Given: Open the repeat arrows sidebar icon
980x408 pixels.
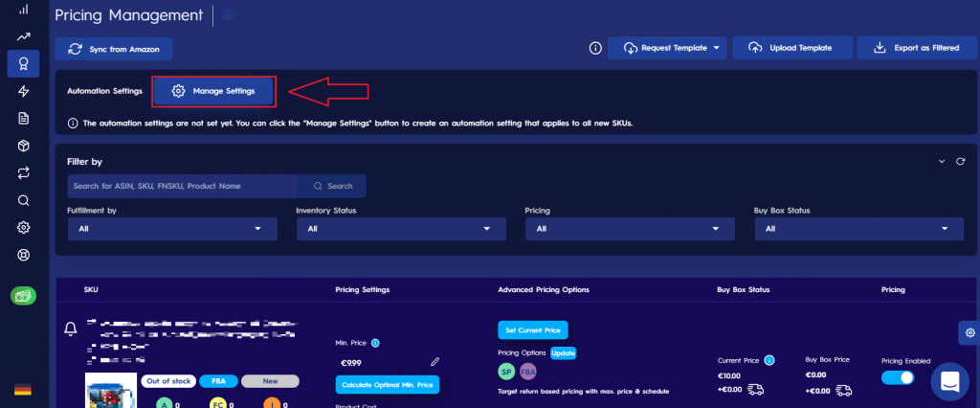Looking at the screenshot, I should 24,173.
